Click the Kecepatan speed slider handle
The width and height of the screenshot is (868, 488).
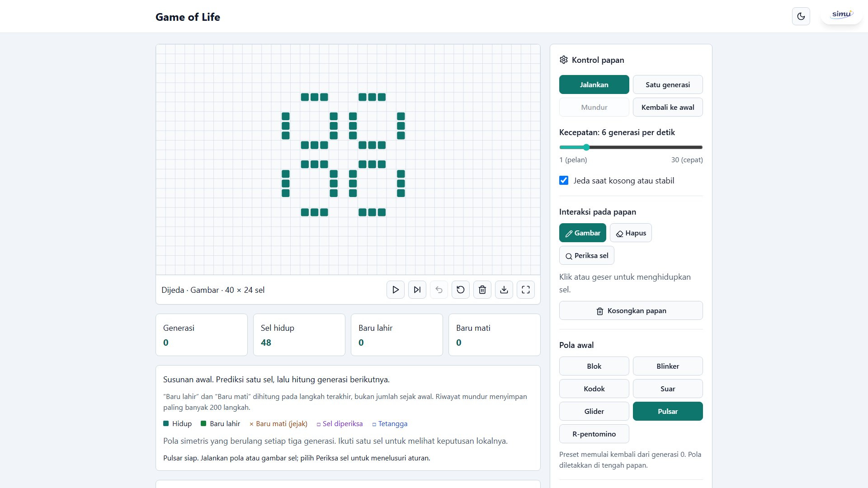tap(586, 147)
